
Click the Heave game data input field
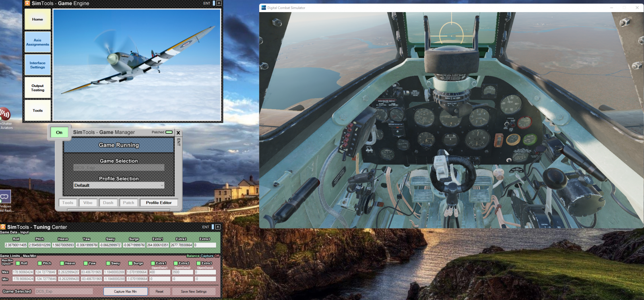click(63, 245)
